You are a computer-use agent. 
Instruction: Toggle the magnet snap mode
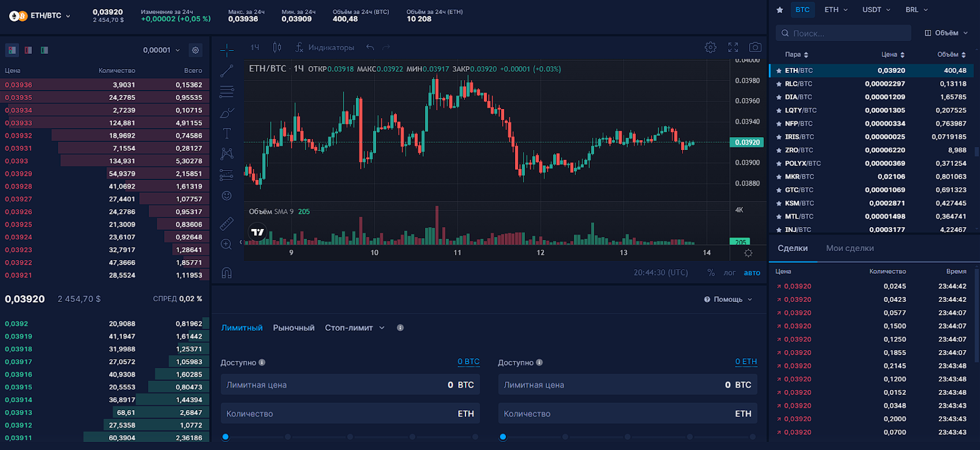pos(227,273)
